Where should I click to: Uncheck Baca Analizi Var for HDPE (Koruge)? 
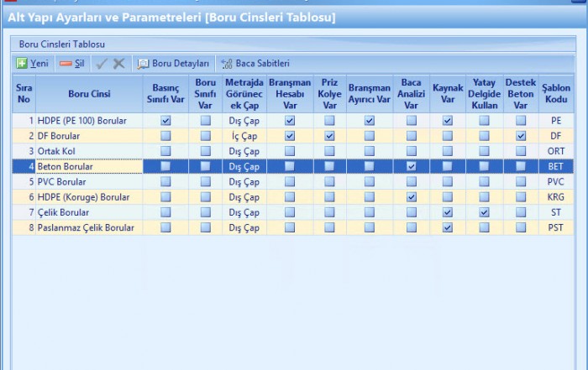click(411, 197)
